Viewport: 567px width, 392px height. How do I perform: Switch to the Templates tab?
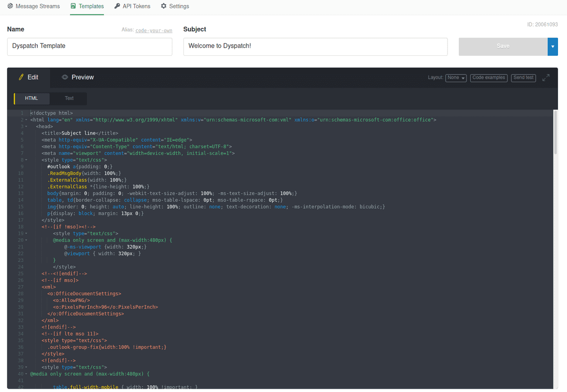click(x=87, y=6)
